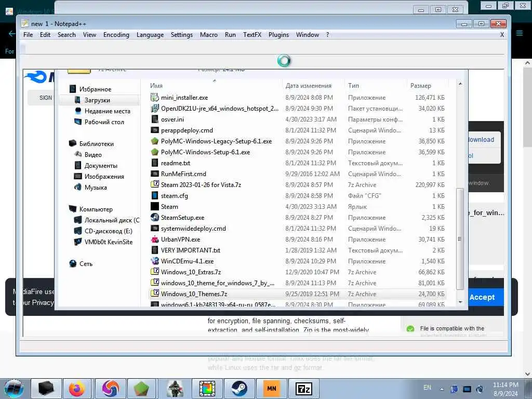This screenshot has height=399, width=532.
Task: Open the Window menu in Notepad++
Action: [308, 35]
